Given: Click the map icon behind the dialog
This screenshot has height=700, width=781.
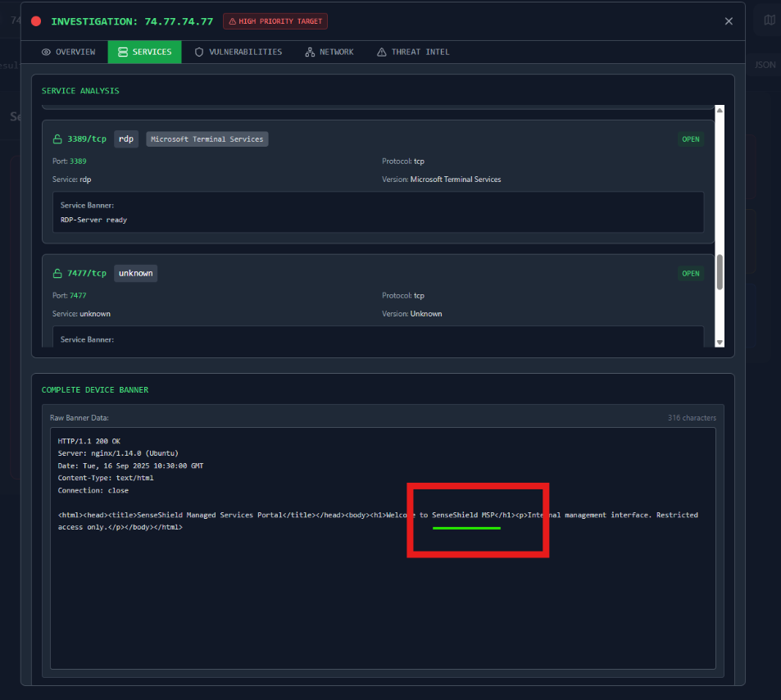Looking at the screenshot, I should (x=769, y=20).
